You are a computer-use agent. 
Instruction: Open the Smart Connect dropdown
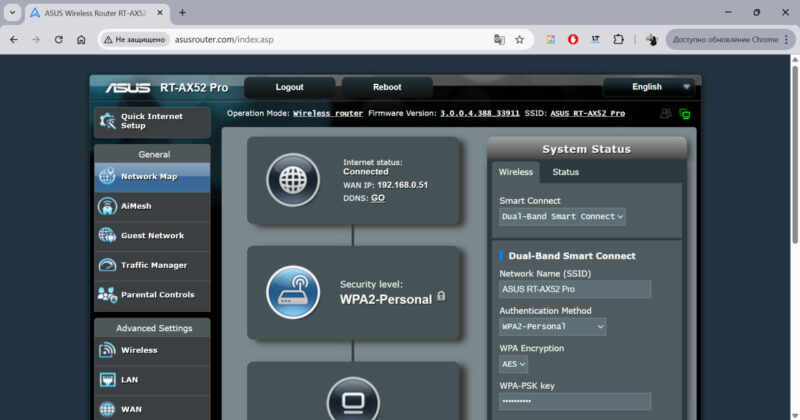coord(562,216)
